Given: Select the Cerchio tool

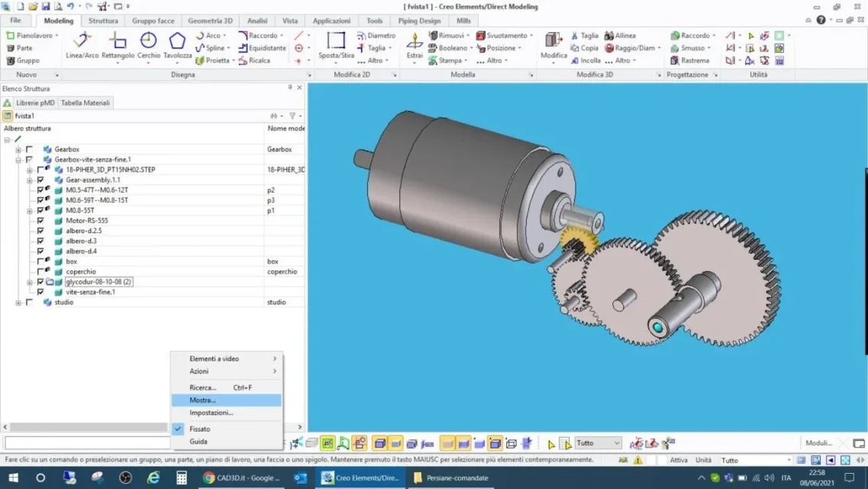Looking at the screenshot, I should tap(148, 45).
